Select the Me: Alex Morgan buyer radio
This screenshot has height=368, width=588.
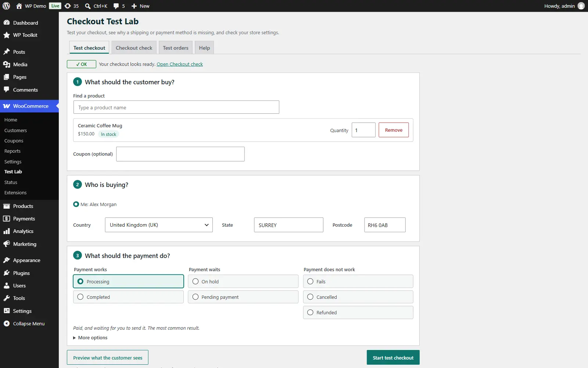76,204
